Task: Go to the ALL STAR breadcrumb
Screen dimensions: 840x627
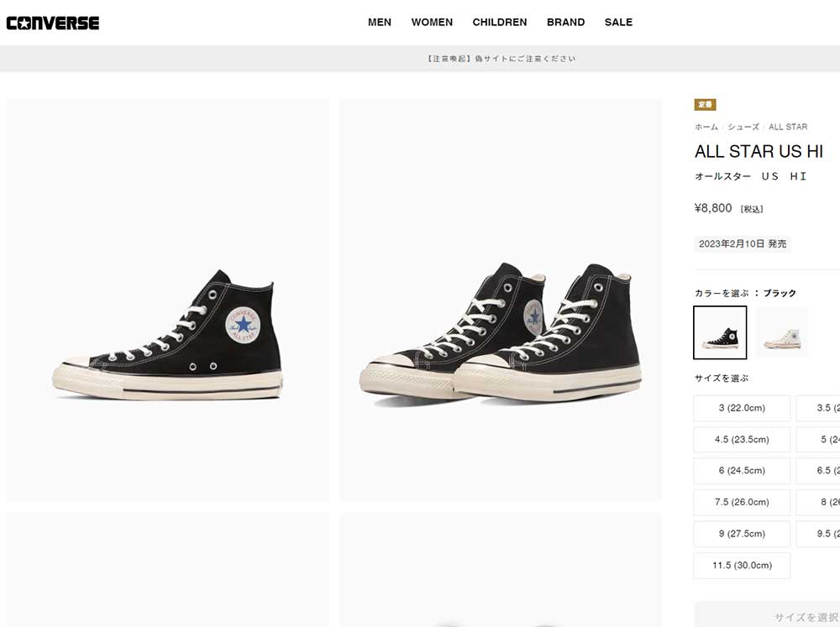Action: (x=788, y=127)
